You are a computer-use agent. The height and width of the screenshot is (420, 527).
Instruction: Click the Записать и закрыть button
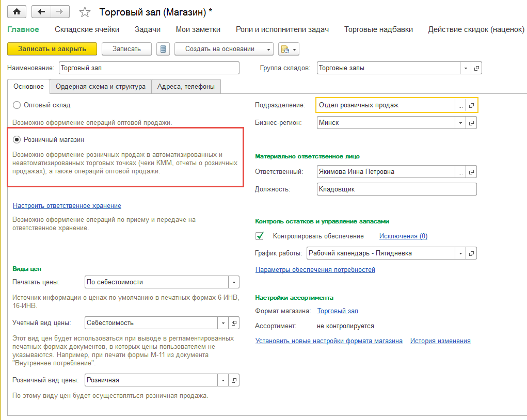click(52, 49)
